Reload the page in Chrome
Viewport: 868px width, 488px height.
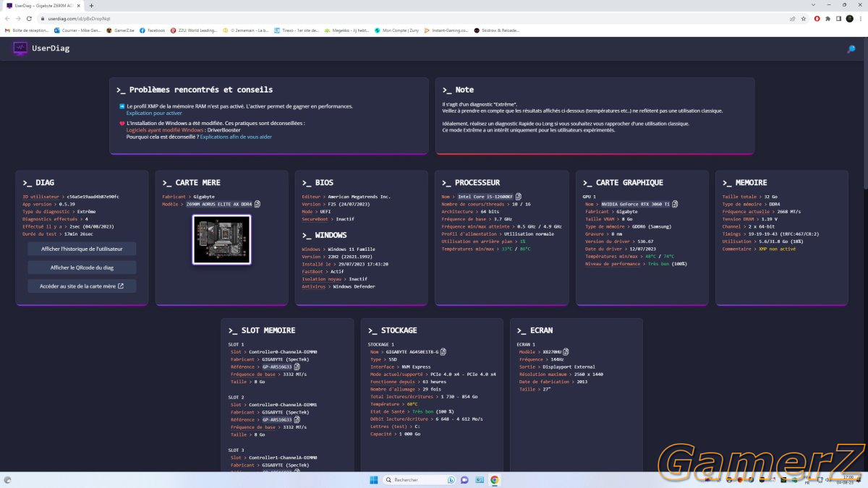pos(29,18)
